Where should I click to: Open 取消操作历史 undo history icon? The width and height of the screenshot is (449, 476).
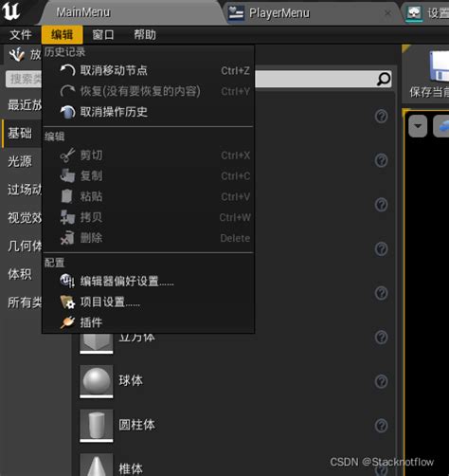[67, 112]
